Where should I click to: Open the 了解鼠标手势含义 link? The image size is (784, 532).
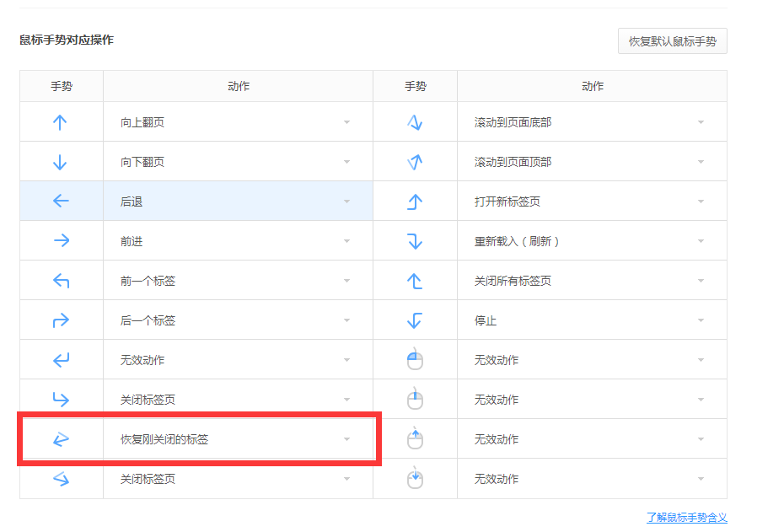pos(686,518)
